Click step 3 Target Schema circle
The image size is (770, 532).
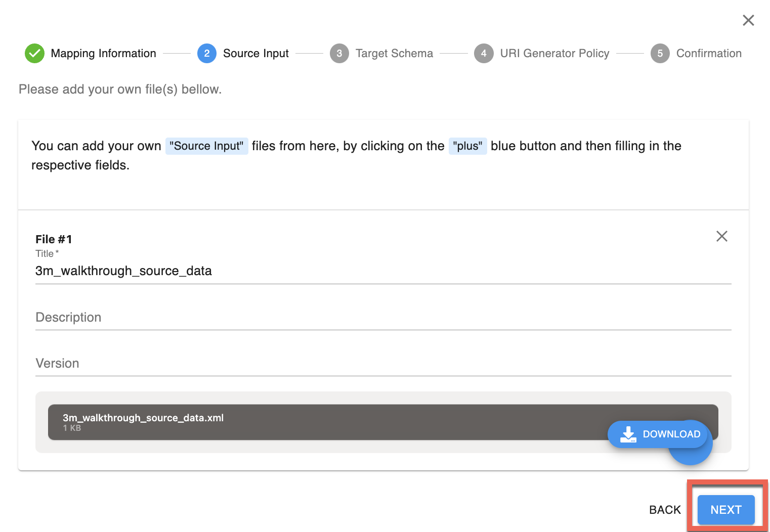339,53
